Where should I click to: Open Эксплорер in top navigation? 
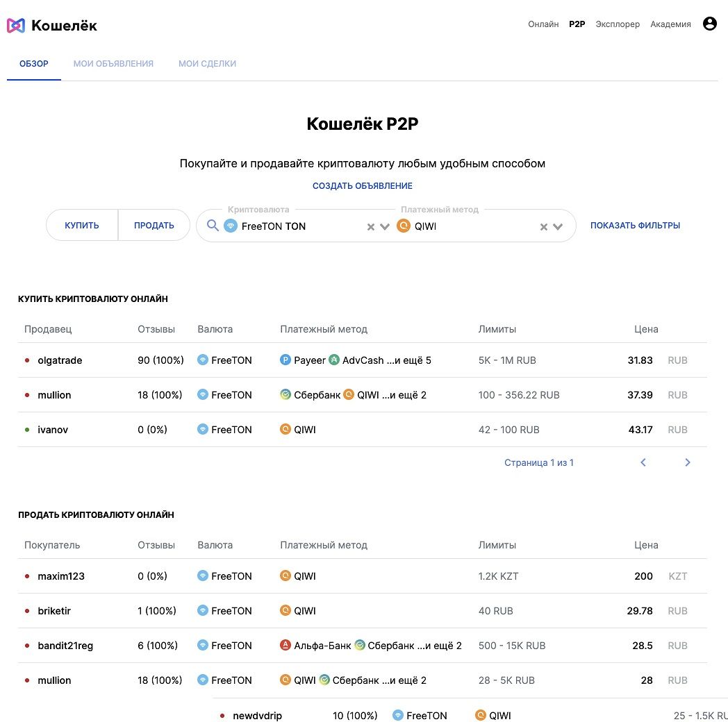click(x=618, y=24)
